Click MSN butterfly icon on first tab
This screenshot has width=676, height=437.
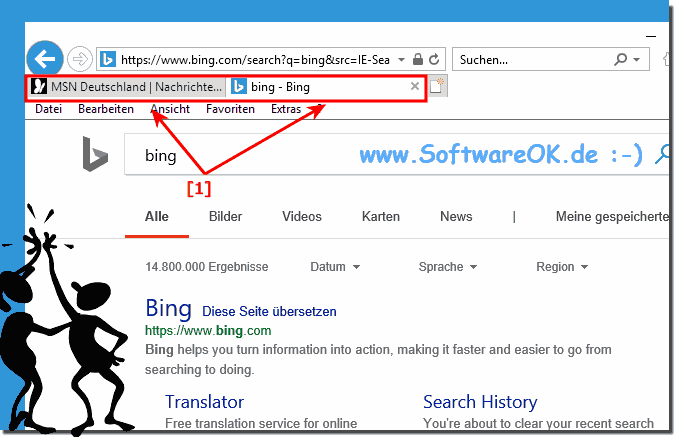[39, 86]
